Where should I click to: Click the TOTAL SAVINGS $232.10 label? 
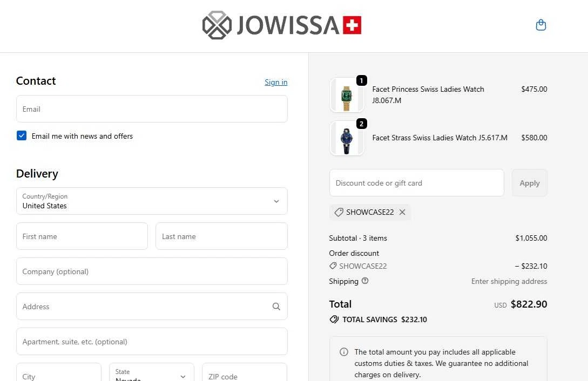[x=385, y=319]
